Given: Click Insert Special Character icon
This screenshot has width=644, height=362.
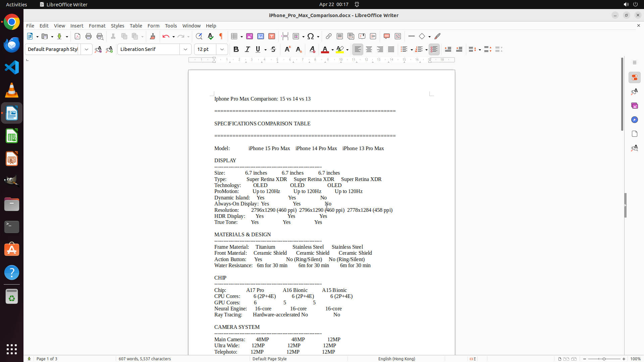Looking at the screenshot, I should tap(311, 36).
